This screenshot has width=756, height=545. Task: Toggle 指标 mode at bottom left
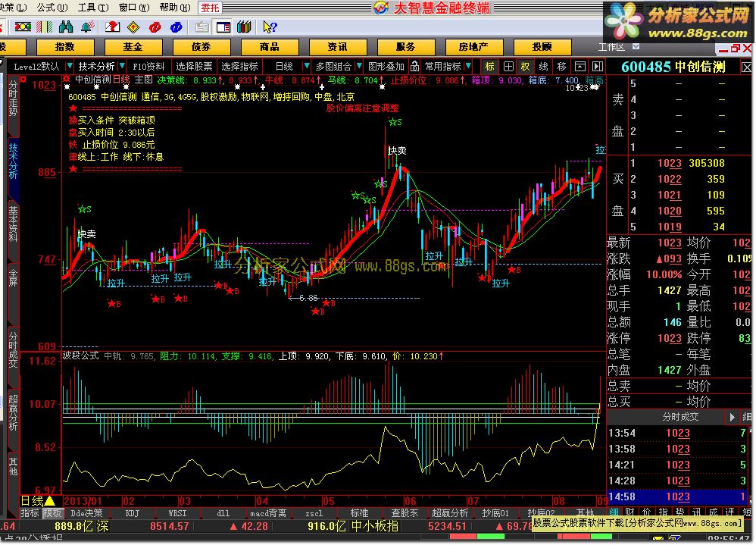click(x=30, y=513)
